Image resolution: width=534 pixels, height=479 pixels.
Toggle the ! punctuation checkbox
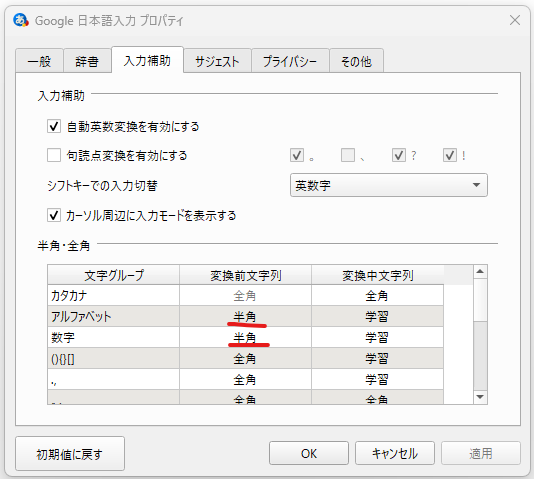tap(450, 155)
